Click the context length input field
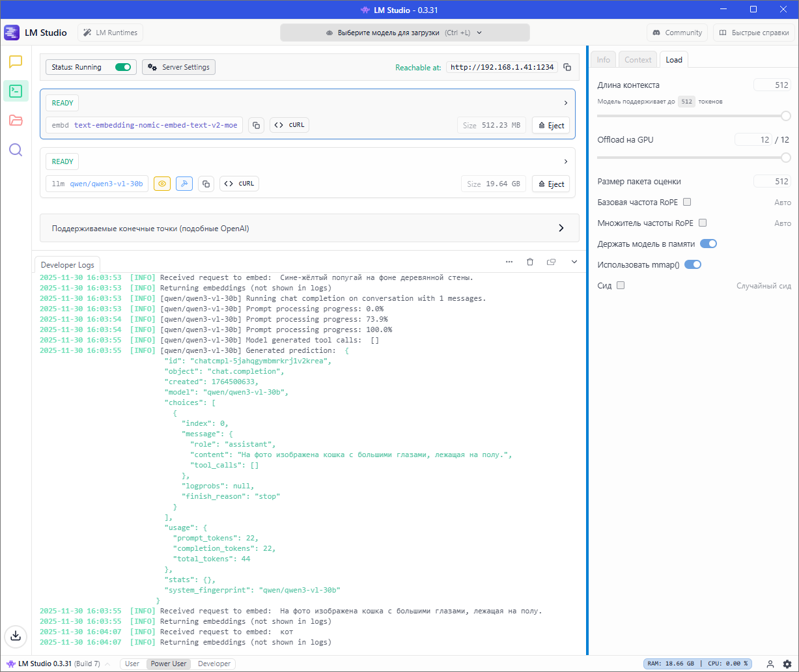Image resolution: width=799 pixels, height=672 pixels. tap(772, 85)
